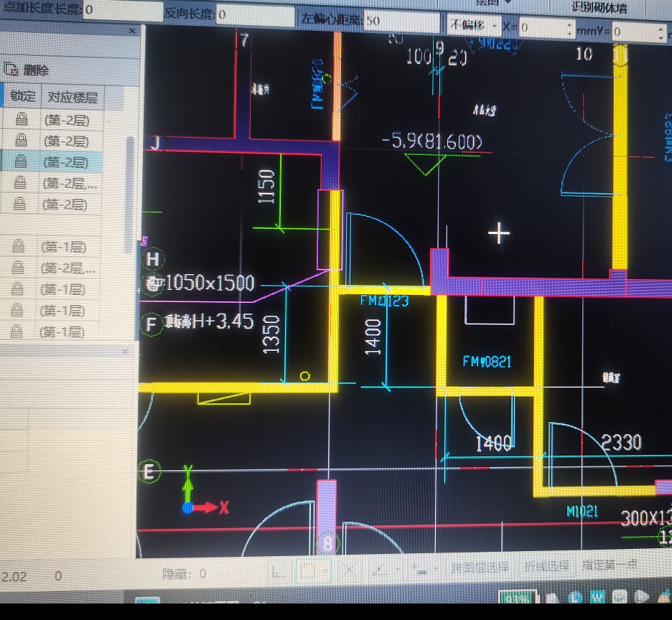Toggle the highlighted rectangle snap icon in status bar
The width and height of the screenshot is (672, 620).
click(x=307, y=570)
